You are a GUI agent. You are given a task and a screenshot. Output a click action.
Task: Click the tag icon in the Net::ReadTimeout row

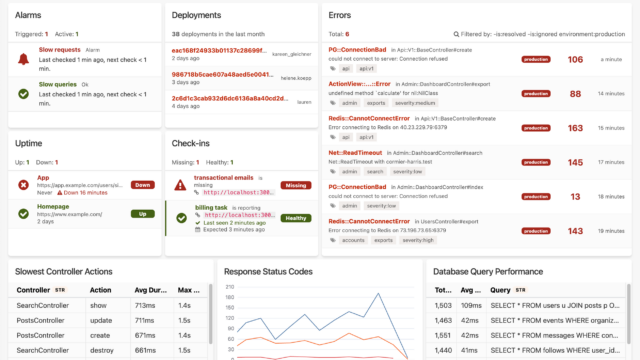coord(333,171)
